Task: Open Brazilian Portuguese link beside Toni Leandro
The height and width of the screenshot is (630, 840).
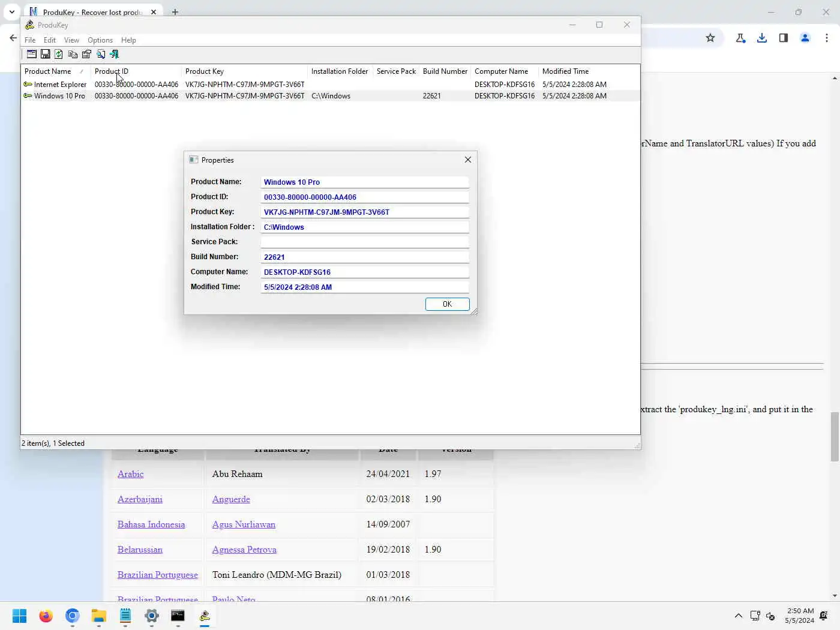Action: [x=158, y=575]
